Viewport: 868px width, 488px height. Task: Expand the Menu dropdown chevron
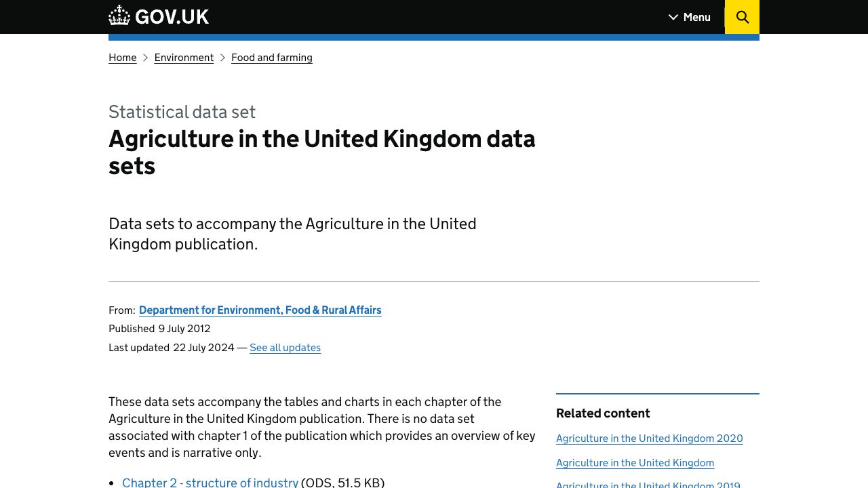pos(673,17)
